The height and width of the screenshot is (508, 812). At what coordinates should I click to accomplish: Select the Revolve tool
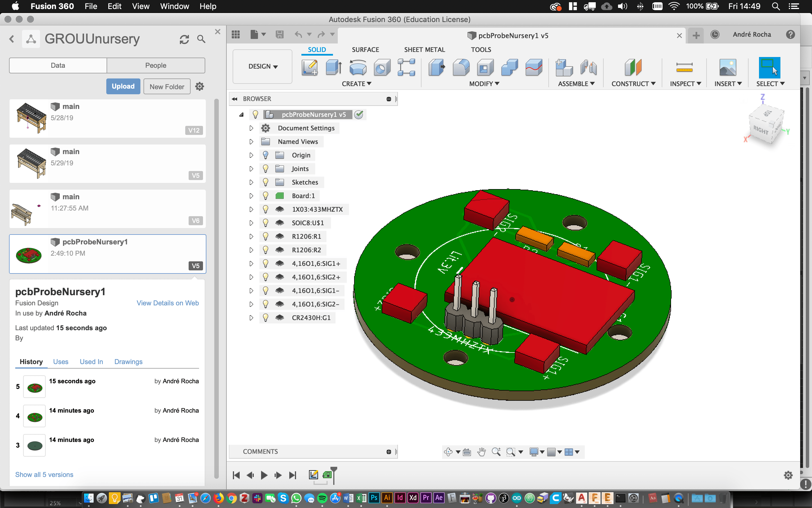[358, 67]
